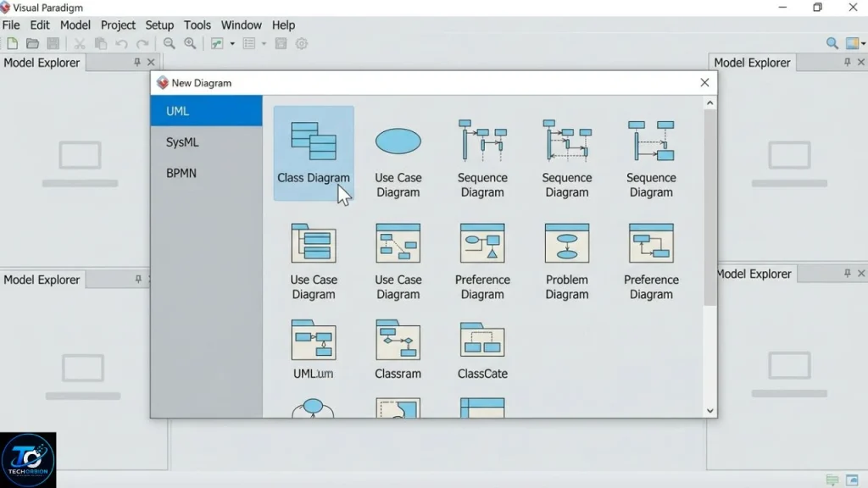The height and width of the screenshot is (488, 868).
Task: Pin the lower-right Model Explorer panel
Action: 847,274
